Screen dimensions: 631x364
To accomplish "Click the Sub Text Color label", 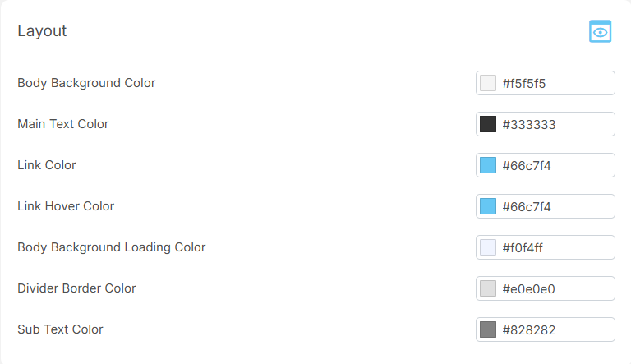I will (x=60, y=329).
